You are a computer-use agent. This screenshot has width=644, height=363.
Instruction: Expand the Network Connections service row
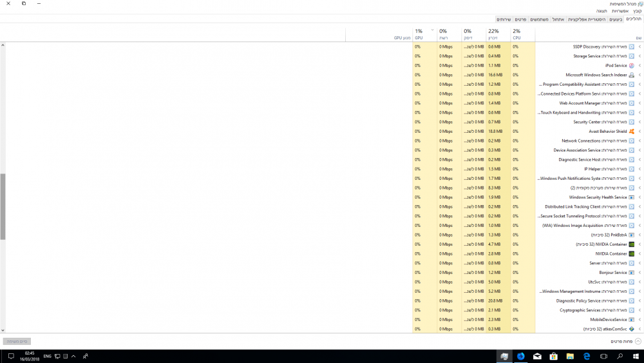pos(639,141)
